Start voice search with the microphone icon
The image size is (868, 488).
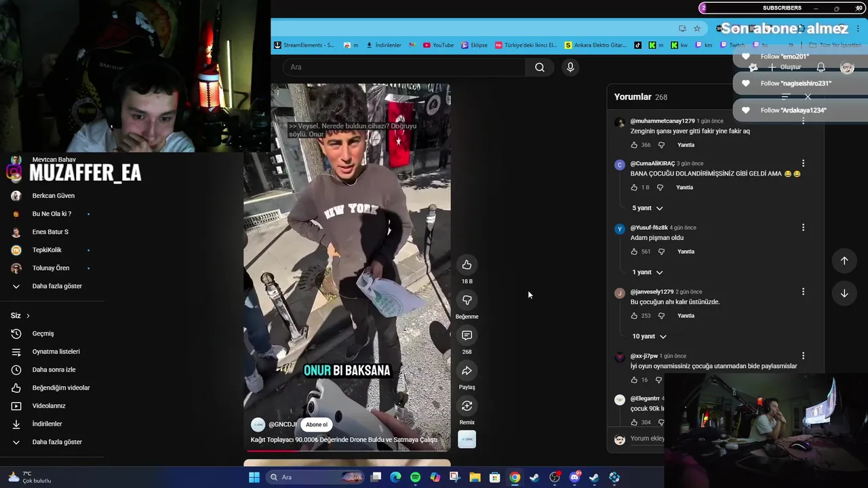570,67
